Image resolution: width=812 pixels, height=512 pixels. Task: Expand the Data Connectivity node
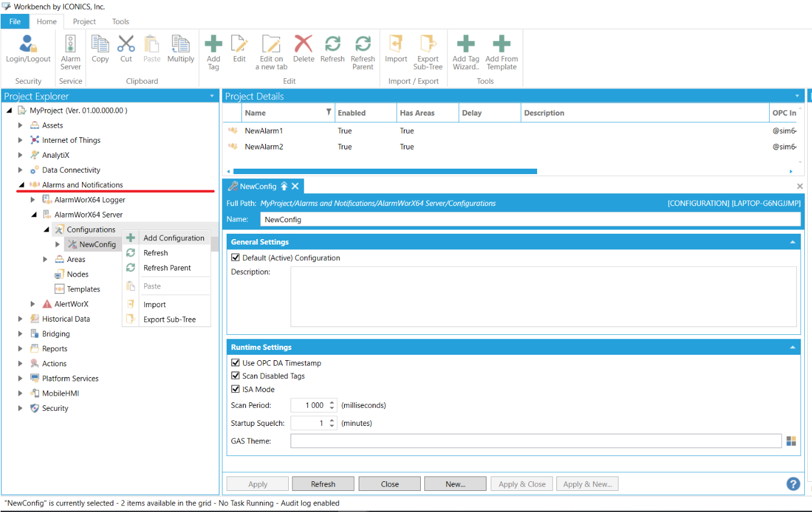[x=20, y=170]
